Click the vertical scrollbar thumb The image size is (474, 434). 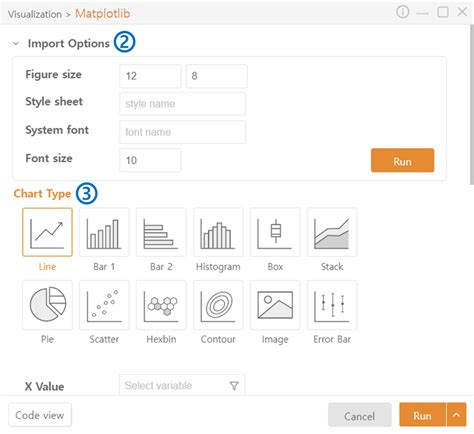(471, 105)
